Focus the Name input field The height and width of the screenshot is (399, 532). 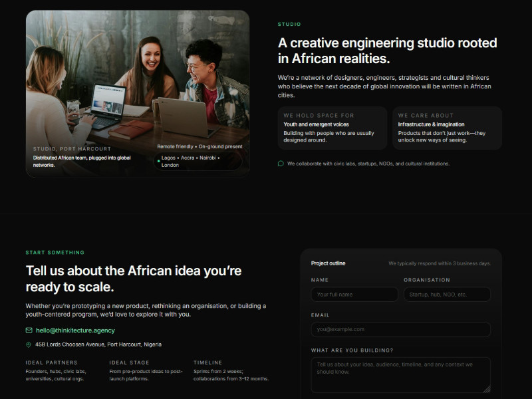coord(354,295)
